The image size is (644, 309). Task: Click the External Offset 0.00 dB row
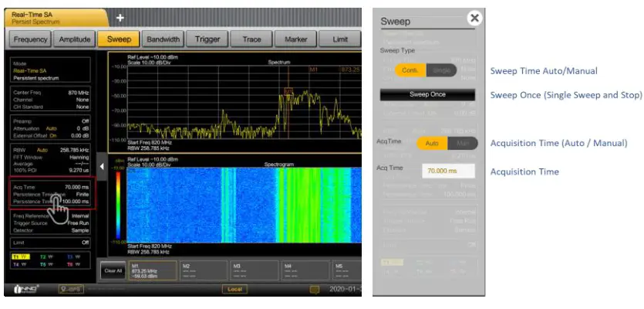click(51, 135)
